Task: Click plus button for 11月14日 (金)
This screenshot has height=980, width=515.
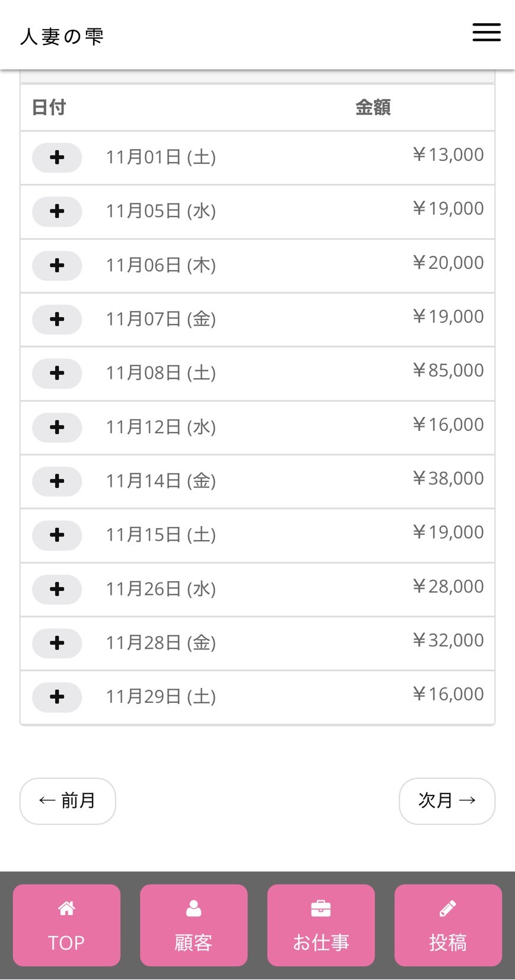Action: (57, 481)
